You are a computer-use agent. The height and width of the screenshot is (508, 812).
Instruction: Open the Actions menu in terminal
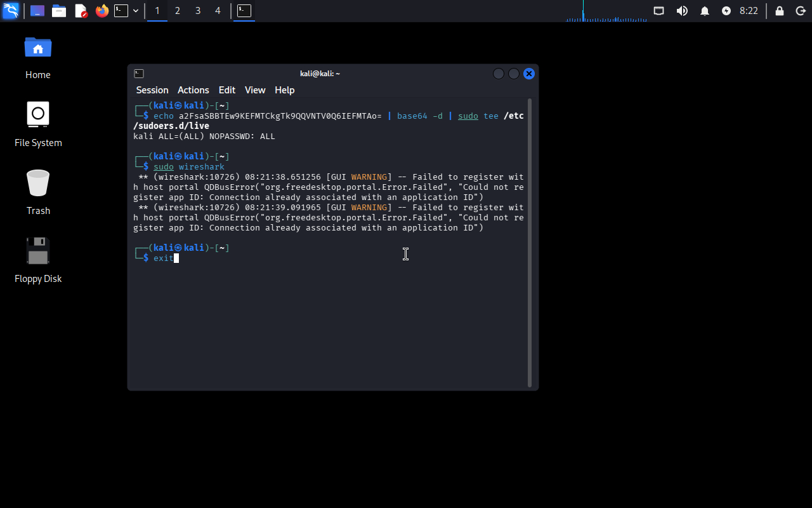click(x=193, y=90)
